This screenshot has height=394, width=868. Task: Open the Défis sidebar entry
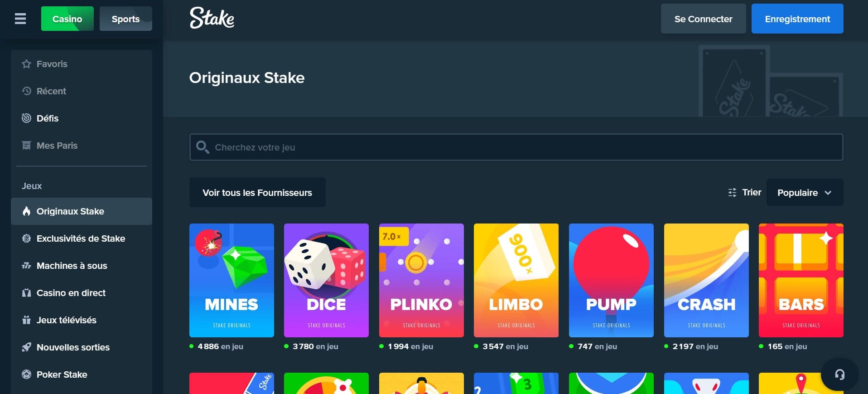click(82, 118)
